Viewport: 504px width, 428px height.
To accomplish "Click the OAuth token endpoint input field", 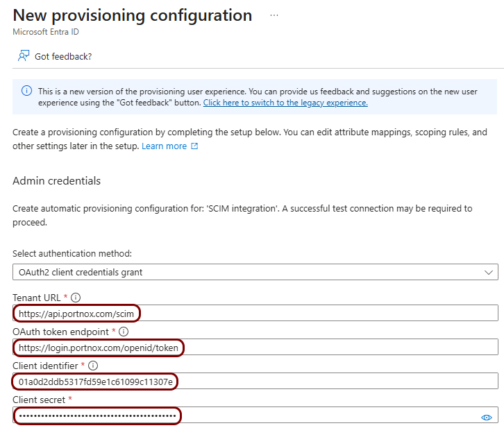I will point(255,347).
